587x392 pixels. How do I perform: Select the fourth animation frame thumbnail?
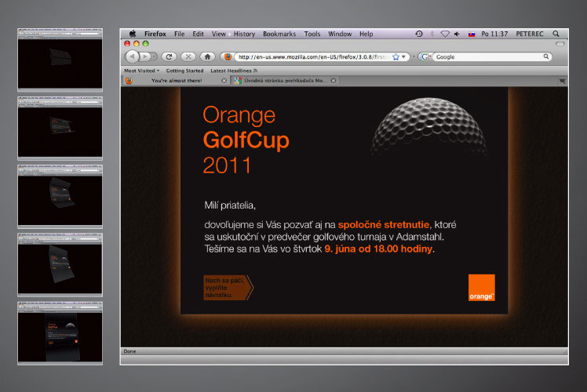[60, 265]
